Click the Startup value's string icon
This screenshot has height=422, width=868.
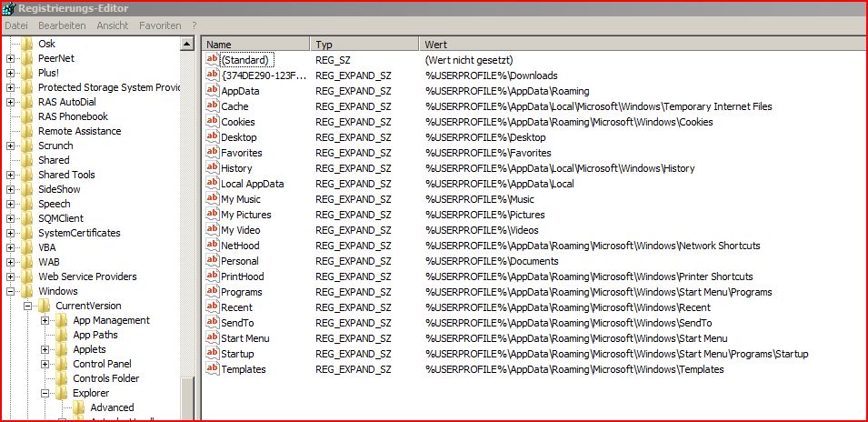(213, 354)
